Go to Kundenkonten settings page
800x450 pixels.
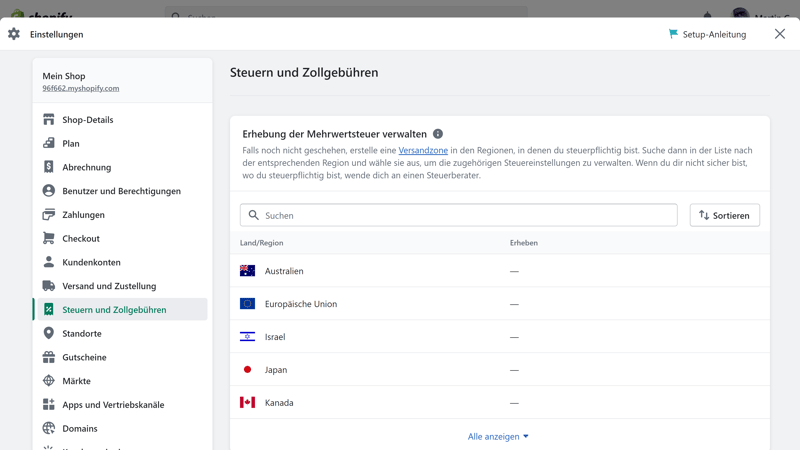coord(91,262)
